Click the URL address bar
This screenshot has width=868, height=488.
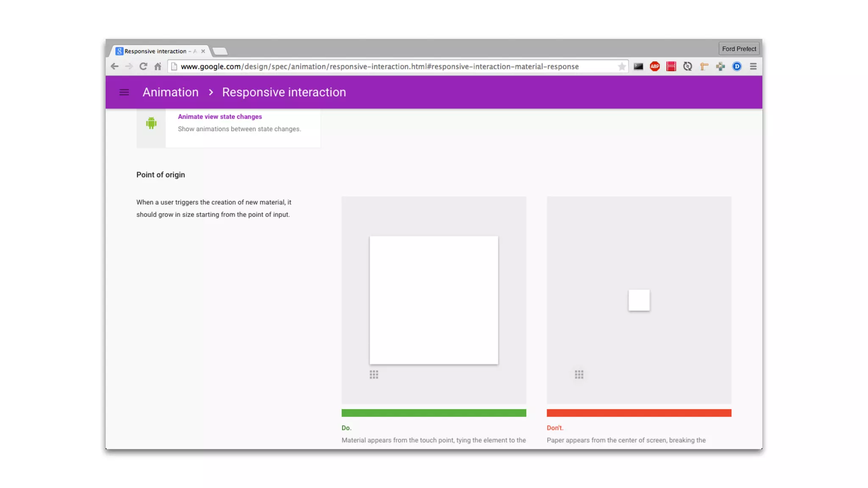[x=381, y=67]
